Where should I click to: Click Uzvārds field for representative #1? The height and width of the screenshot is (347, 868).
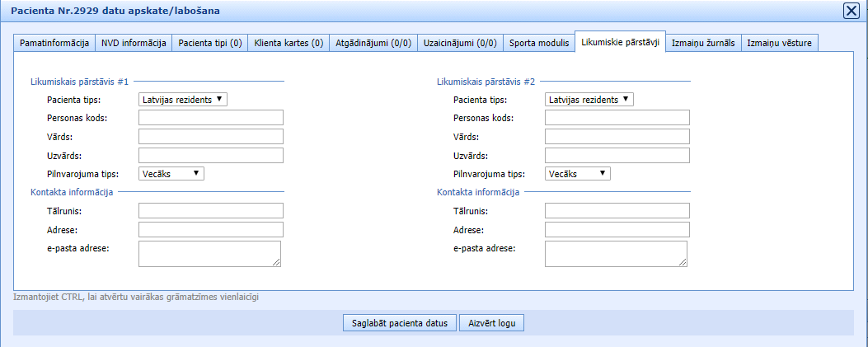tap(211, 156)
